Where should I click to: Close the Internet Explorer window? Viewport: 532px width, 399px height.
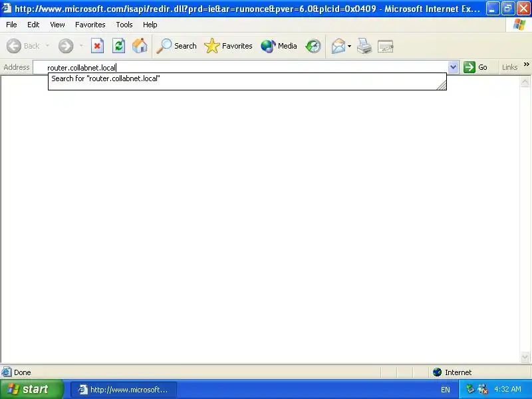click(523, 9)
